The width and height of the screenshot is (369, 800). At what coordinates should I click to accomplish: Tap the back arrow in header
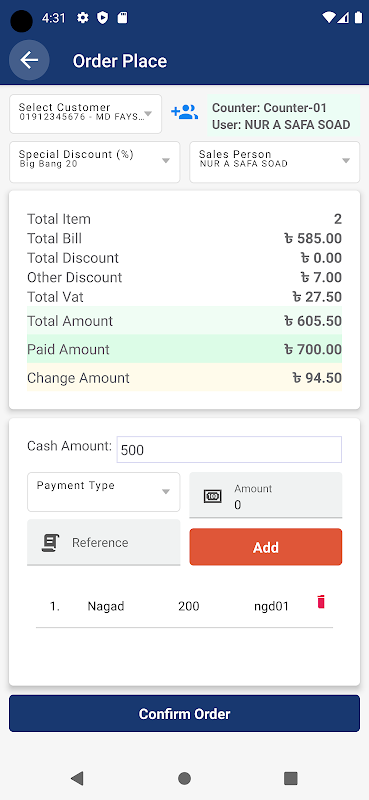tap(29, 60)
